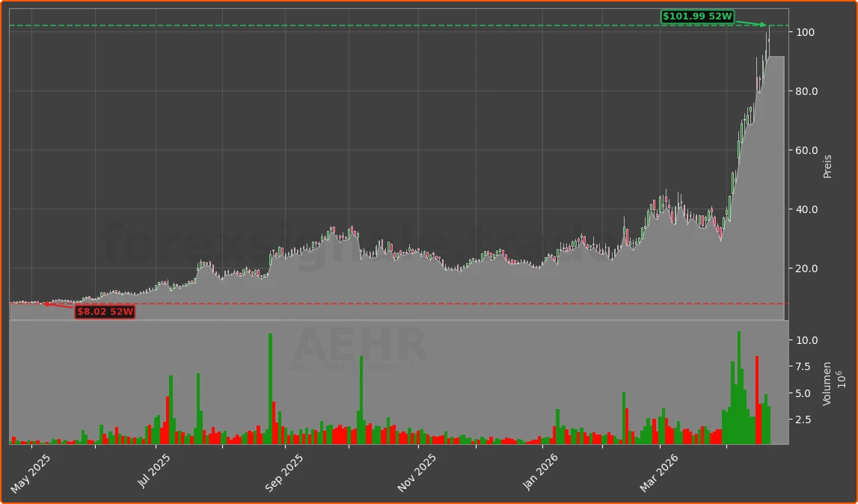Select the 7.5 volume axis tick
This screenshot has width=858, height=504.
pyautogui.click(x=805, y=366)
